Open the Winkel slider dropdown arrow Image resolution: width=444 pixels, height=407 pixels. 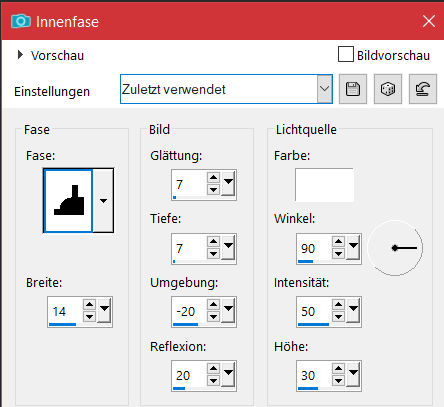click(x=354, y=247)
